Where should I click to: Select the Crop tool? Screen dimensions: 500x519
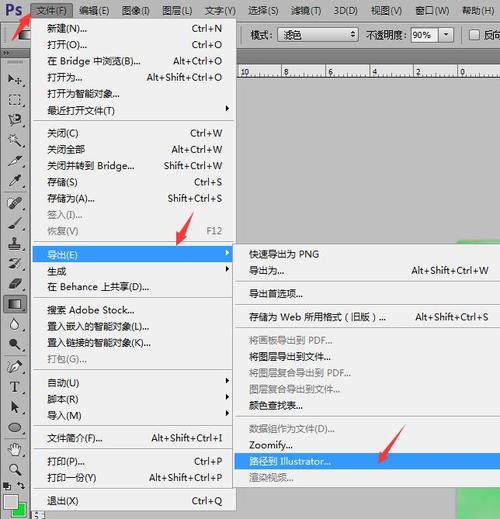click(14, 161)
